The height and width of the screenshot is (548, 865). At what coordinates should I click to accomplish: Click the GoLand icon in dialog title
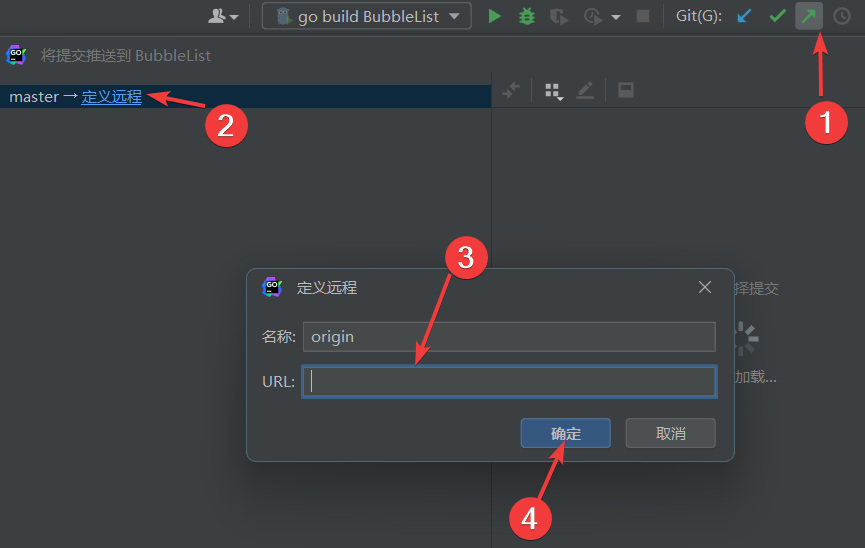272,287
